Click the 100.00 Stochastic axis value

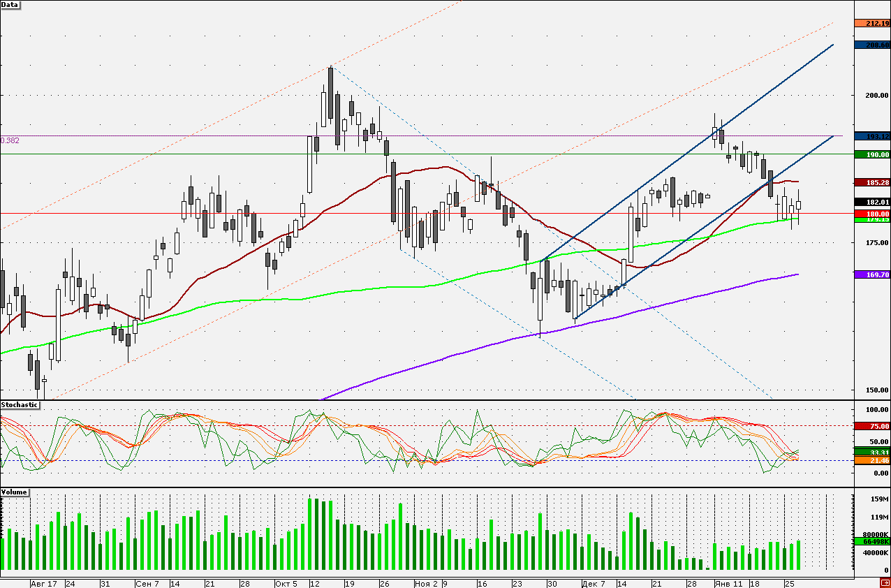[x=877, y=410]
